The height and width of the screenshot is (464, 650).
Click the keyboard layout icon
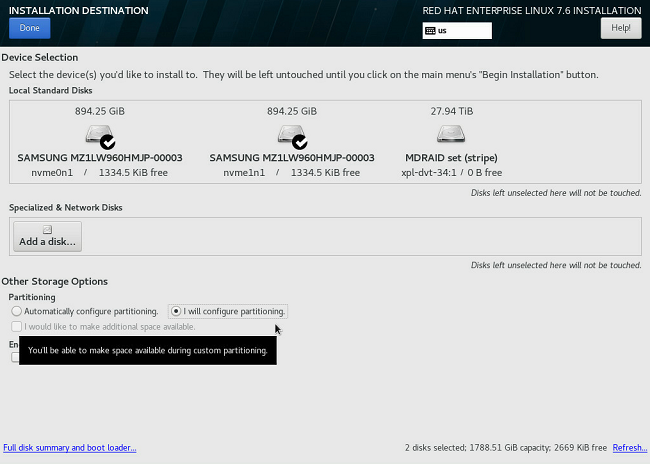tap(430, 31)
